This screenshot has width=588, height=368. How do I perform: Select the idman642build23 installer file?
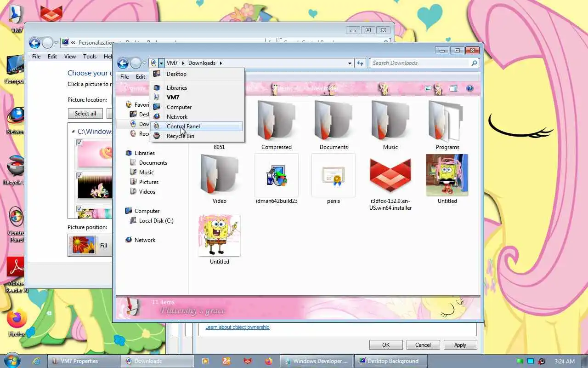pos(277,175)
